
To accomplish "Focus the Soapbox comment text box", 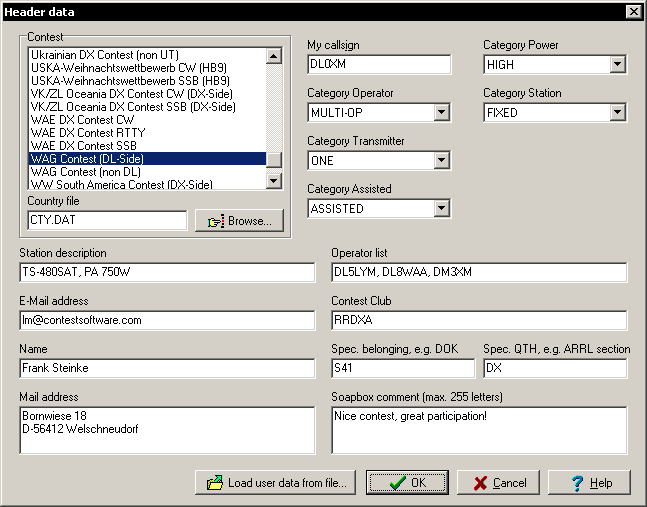I will coord(479,430).
